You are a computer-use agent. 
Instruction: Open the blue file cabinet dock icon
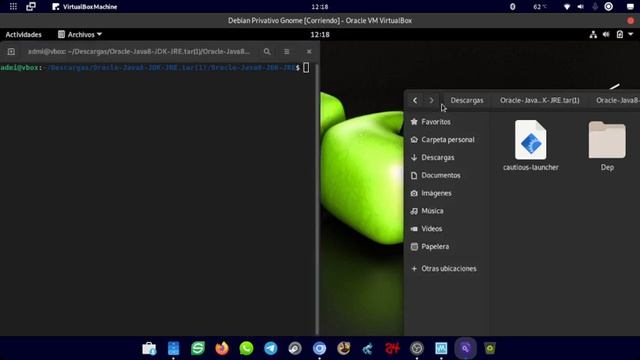point(173,348)
